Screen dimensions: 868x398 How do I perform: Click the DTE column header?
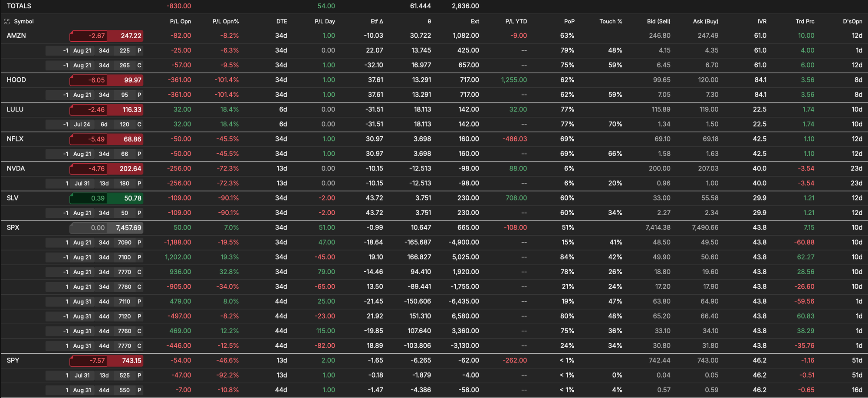(282, 21)
